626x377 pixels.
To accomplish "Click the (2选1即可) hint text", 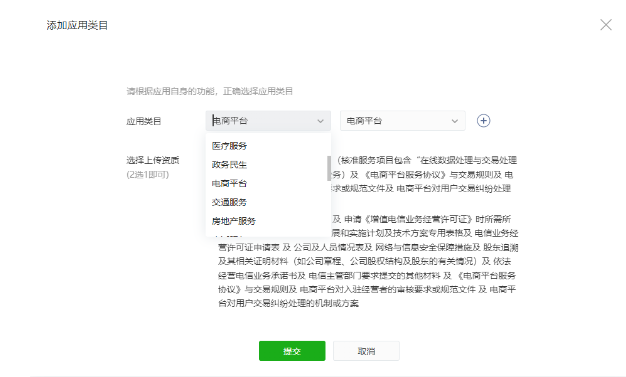I will pyautogui.click(x=148, y=175).
